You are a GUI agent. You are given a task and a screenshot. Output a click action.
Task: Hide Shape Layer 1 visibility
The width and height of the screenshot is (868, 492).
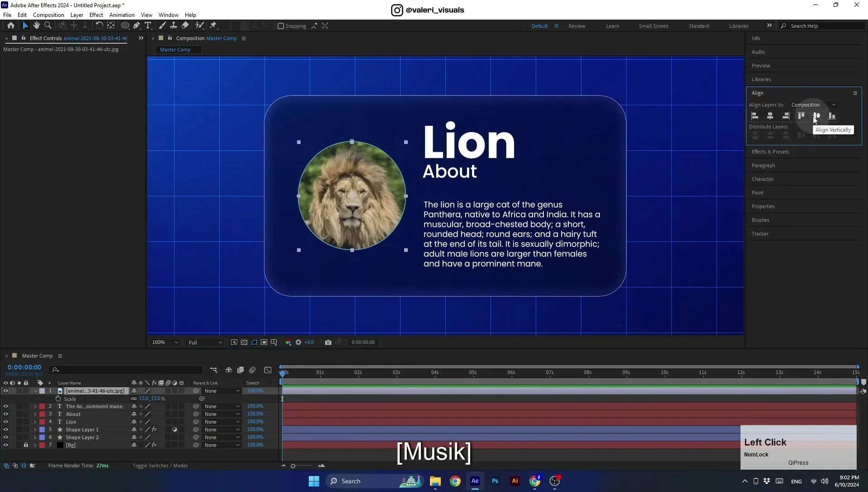click(5, 430)
